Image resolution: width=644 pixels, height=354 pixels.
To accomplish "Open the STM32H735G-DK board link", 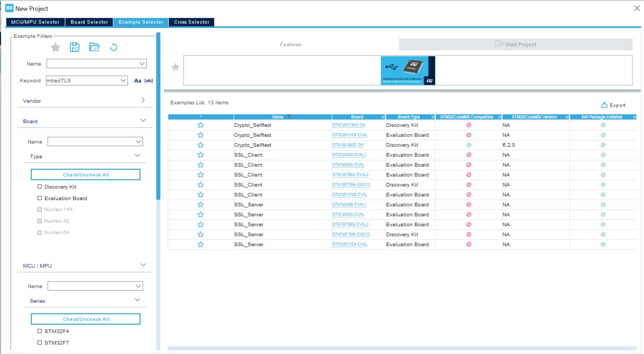I will (x=349, y=125).
